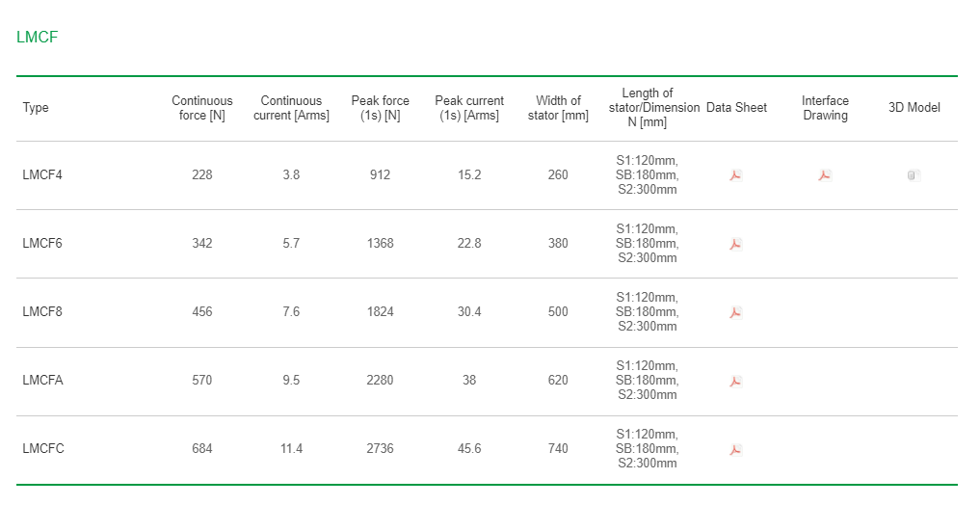Click the Data Sheet column header
Image resolution: width=980 pixels, height=505 pixels.
[736, 108]
